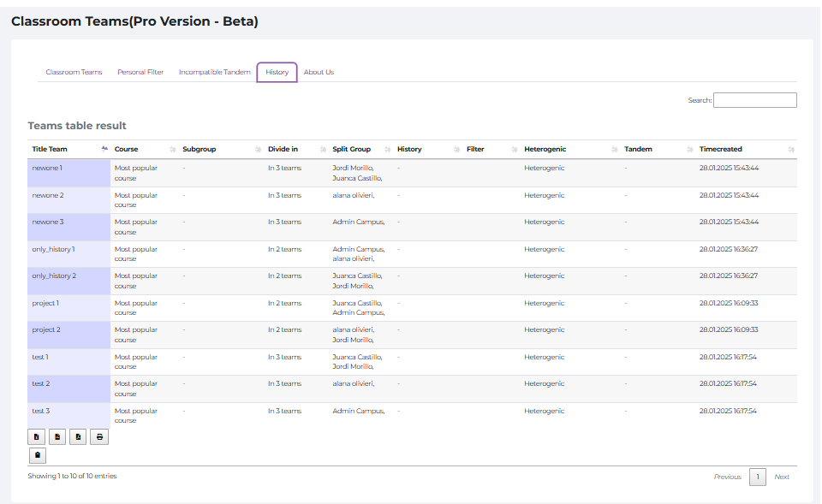Screen dimensions: 822x504
Task: Sort by Timecreated column arrows
Action: (x=791, y=150)
